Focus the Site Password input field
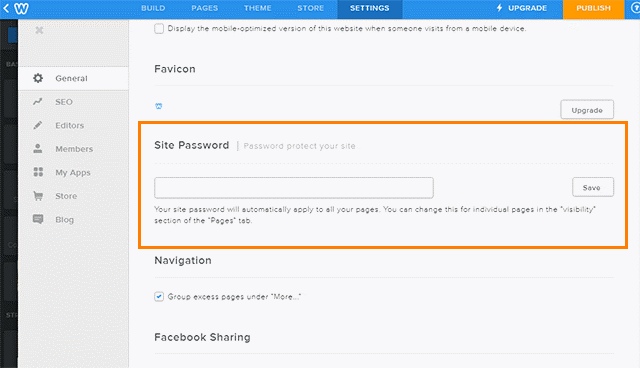This screenshot has height=368, width=640. coord(294,188)
